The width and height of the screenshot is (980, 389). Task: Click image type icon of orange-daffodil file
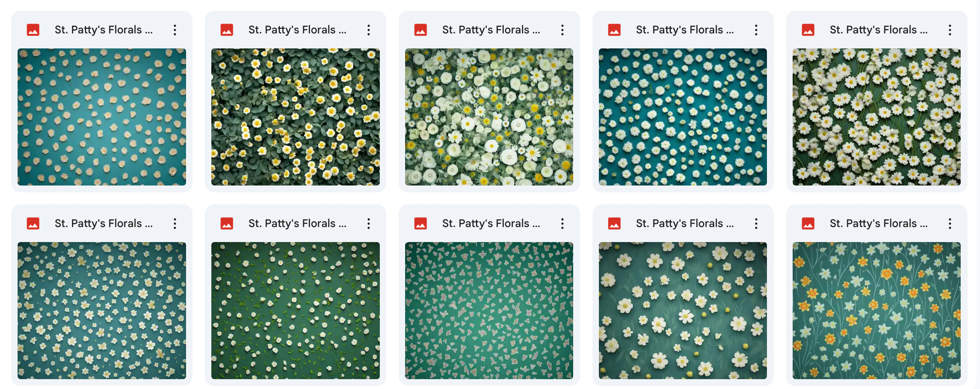pos(808,224)
